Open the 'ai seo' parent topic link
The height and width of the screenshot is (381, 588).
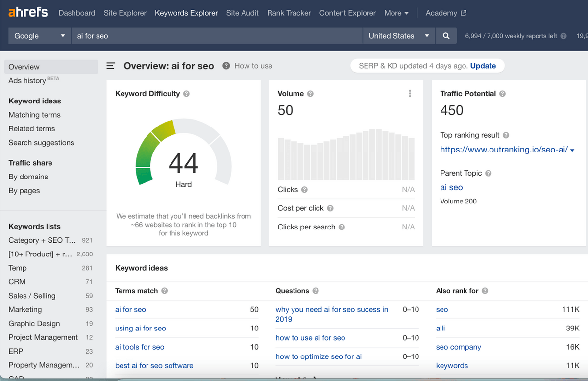(451, 187)
